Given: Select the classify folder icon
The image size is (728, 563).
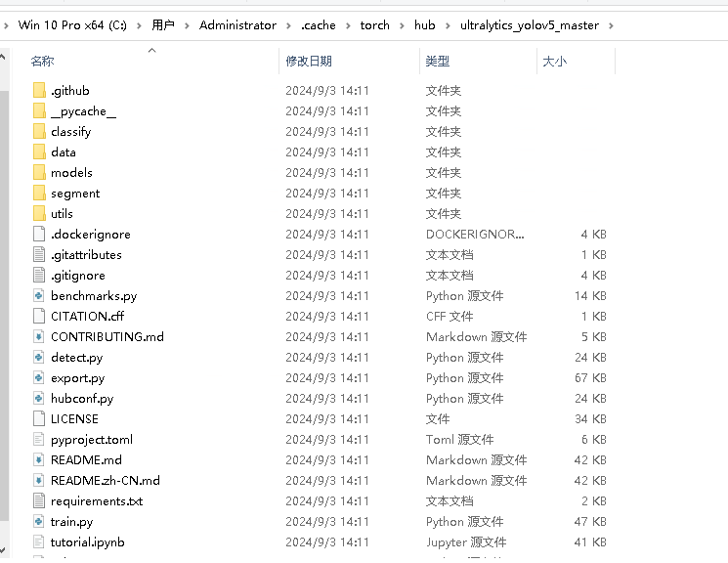Looking at the screenshot, I should [39, 131].
